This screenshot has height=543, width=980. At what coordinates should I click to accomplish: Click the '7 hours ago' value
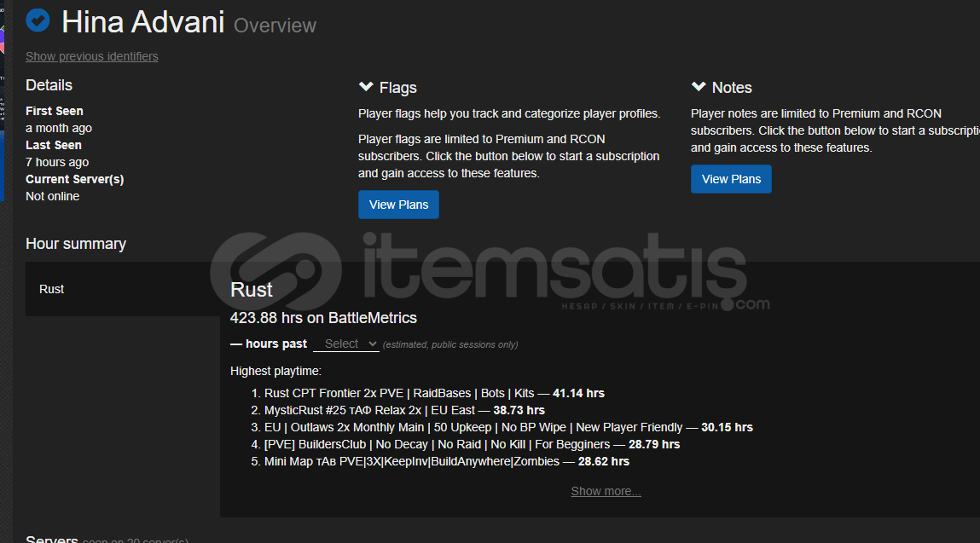tap(57, 162)
